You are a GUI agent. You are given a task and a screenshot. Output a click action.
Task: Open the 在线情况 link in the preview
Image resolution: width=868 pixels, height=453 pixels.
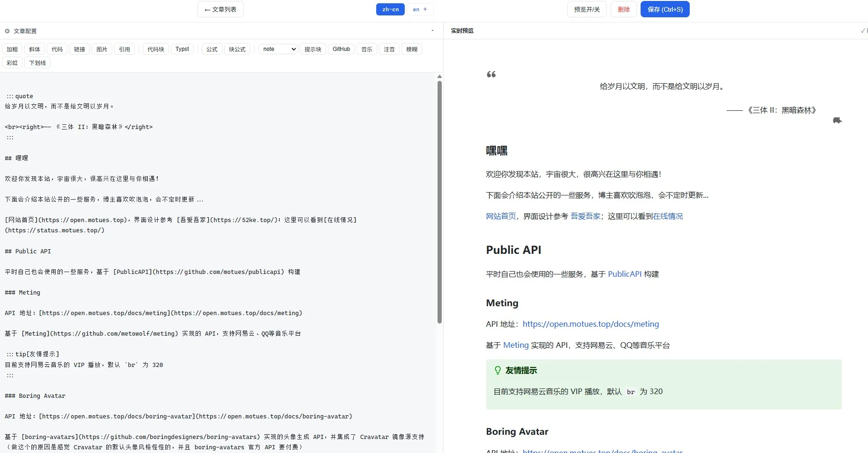point(668,216)
